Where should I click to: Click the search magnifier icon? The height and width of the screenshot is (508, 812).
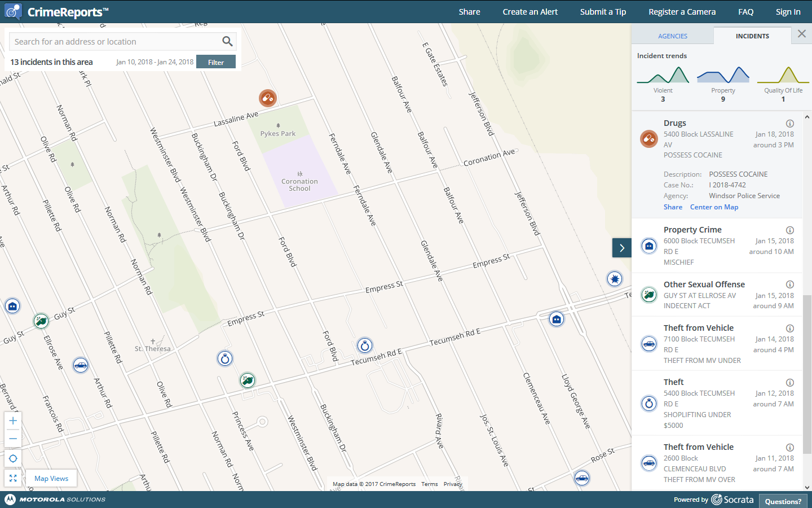click(x=227, y=41)
